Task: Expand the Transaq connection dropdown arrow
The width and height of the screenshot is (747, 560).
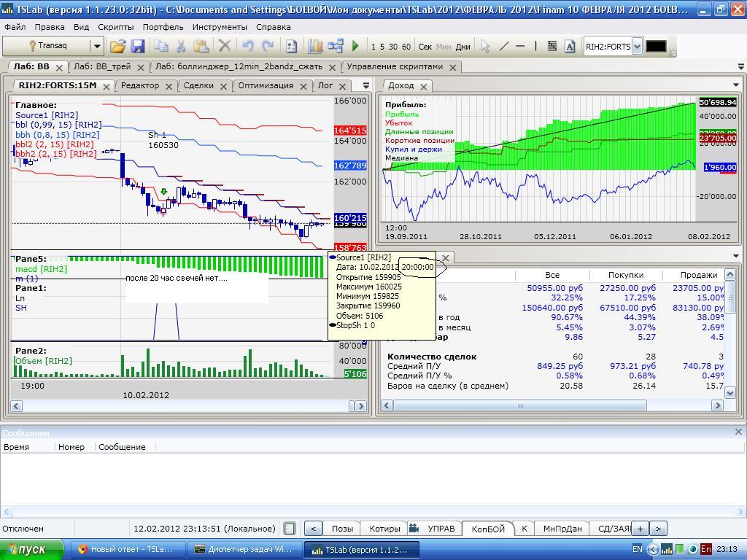Action: (96, 46)
